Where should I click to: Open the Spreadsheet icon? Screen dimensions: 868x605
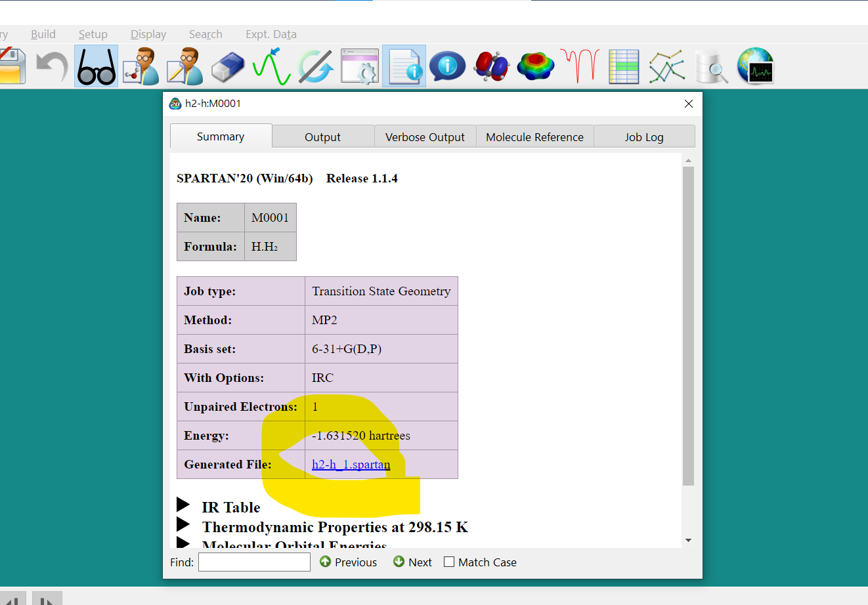[624, 66]
